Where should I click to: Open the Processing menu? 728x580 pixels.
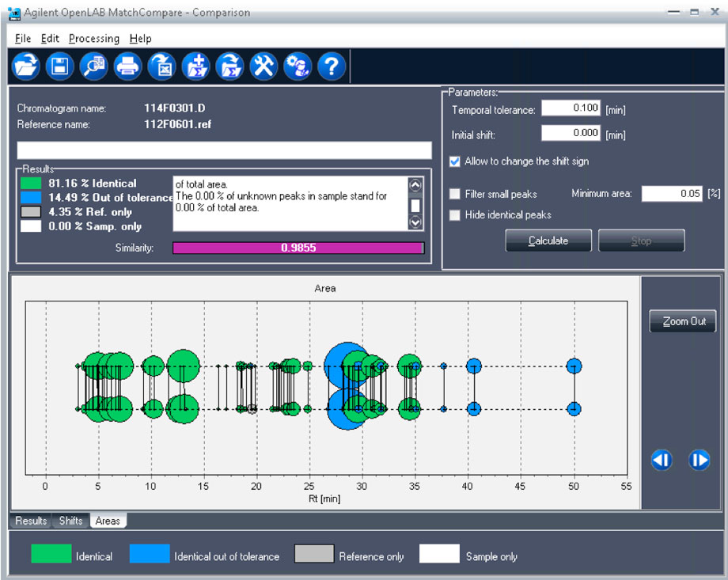pos(93,38)
